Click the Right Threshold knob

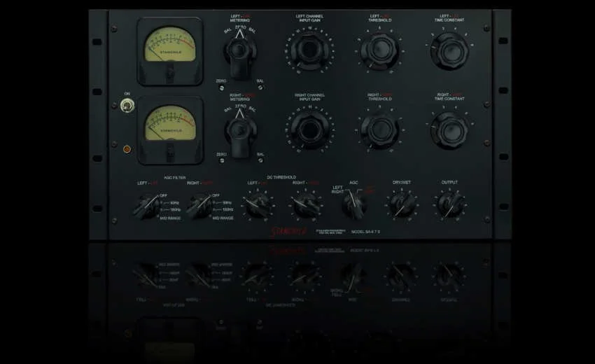click(x=379, y=129)
